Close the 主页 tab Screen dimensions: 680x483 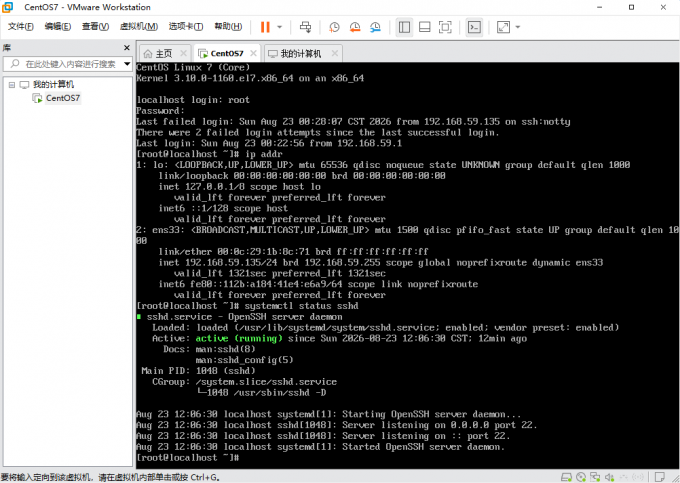tap(183, 53)
